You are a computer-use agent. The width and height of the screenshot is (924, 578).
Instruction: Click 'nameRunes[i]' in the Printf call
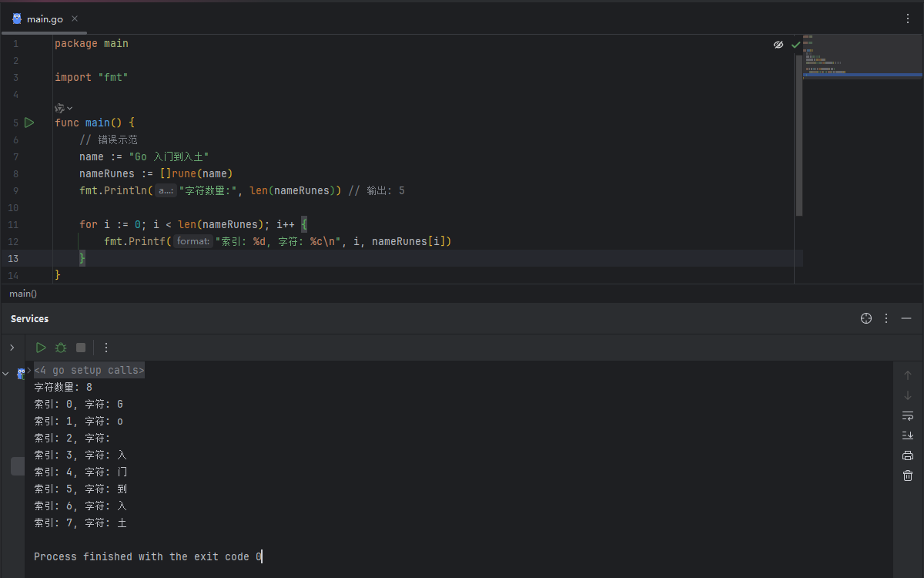pos(408,241)
